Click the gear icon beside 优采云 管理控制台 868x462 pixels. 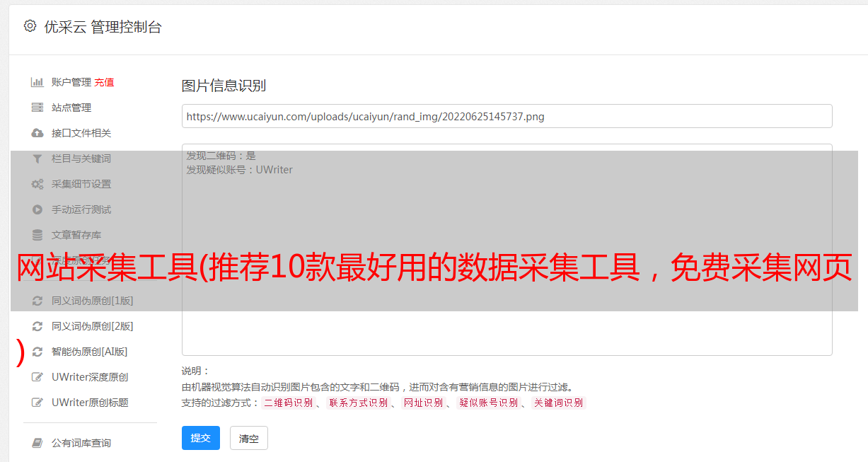(x=30, y=26)
